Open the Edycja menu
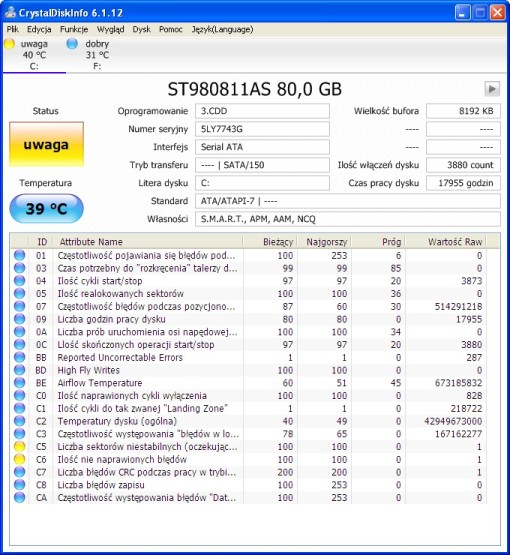The height and width of the screenshot is (555, 510). (x=39, y=29)
